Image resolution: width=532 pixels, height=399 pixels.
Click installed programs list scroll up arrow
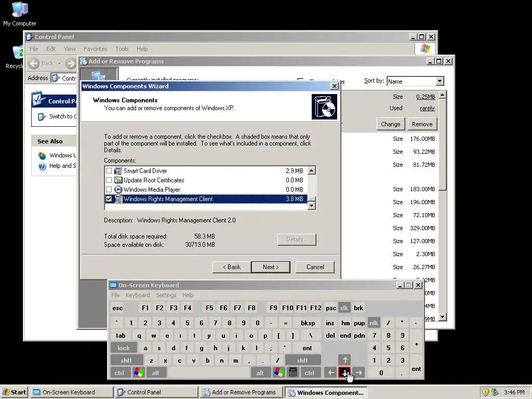pyautogui.click(x=443, y=95)
